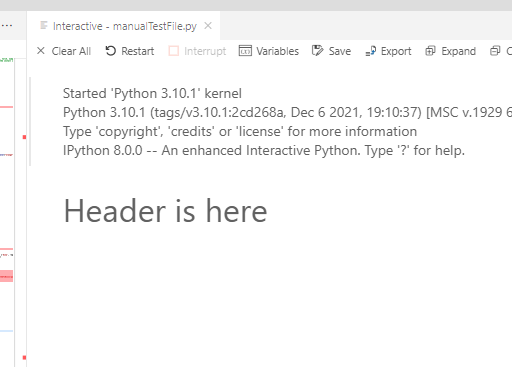Viewport: 512px width, 367px height.
Task: Close the Interactive - manualTestFile.py tab
Action: (208, 26)
